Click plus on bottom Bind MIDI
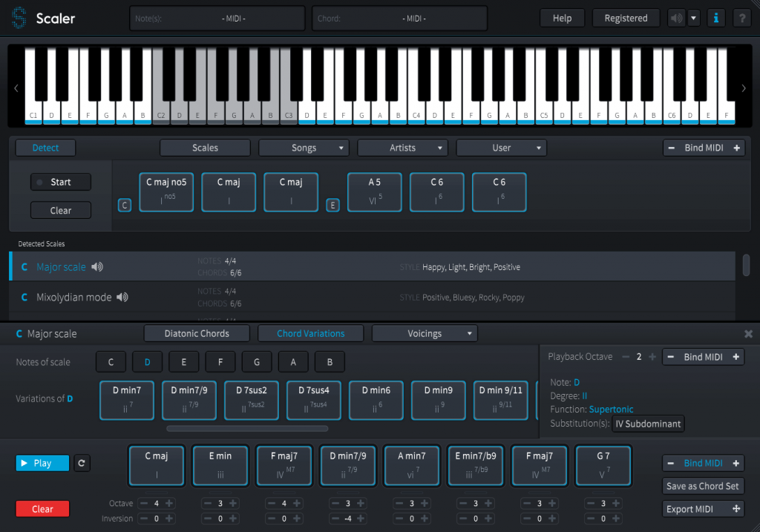The image size is (760, 532). click(736, 463)
